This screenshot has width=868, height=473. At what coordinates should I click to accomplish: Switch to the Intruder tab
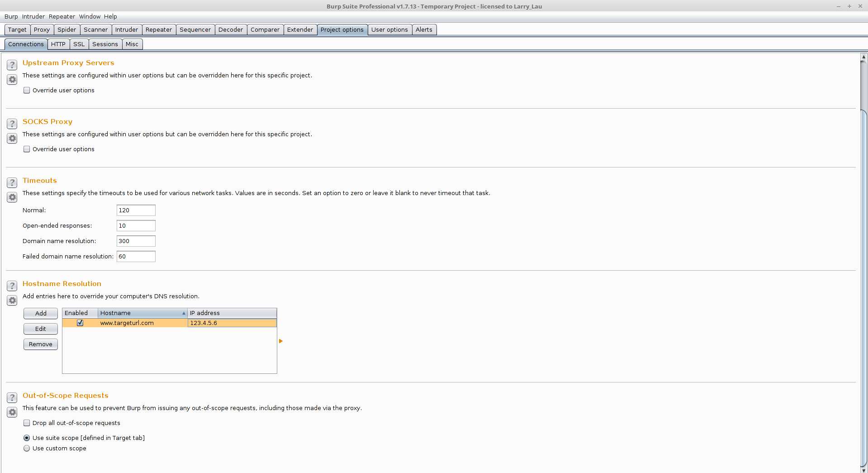(x=127, y=29)
